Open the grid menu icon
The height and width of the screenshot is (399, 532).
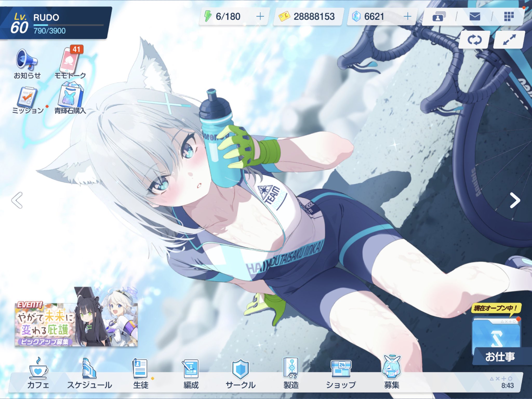click(509, 17)
